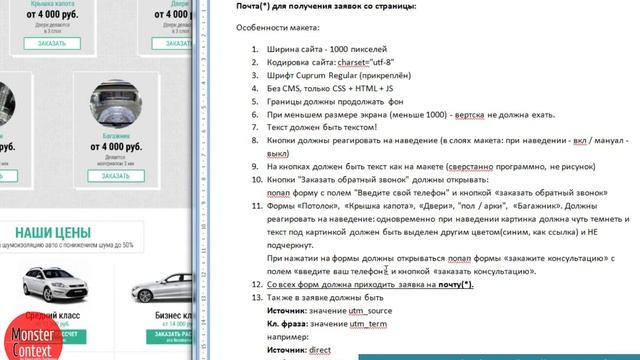This screenshot has height=360, width=640.
Task: Select the round Багажник trunk photo
Action: (116, 104)
